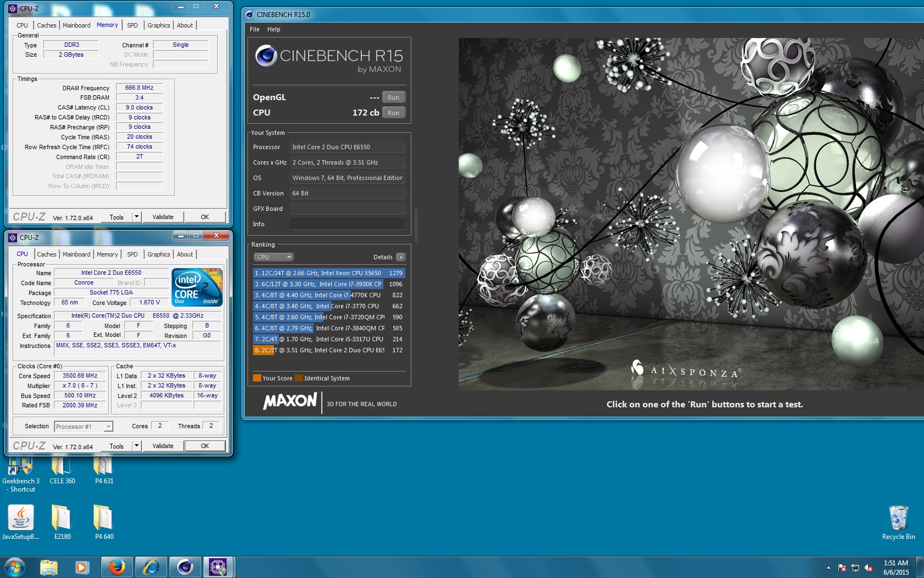Open the CPU ranking type dropdown
Image resolution: width=924 pixels, height=578 pixels.
point(273,257)
